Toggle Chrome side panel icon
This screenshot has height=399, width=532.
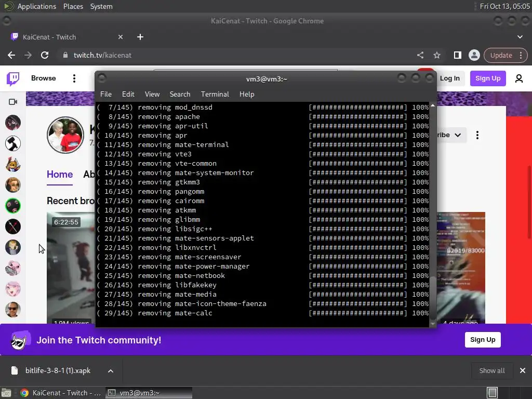coord(457,55)
